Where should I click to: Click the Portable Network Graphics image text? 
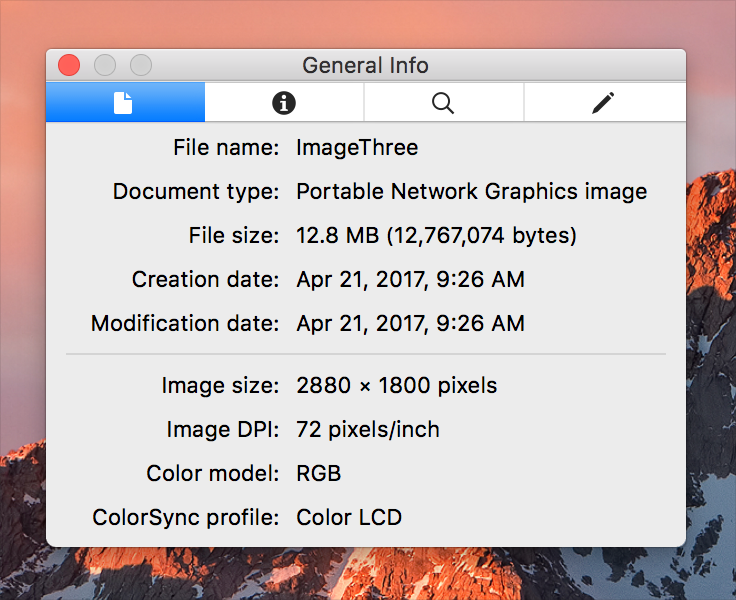[471, 192]
